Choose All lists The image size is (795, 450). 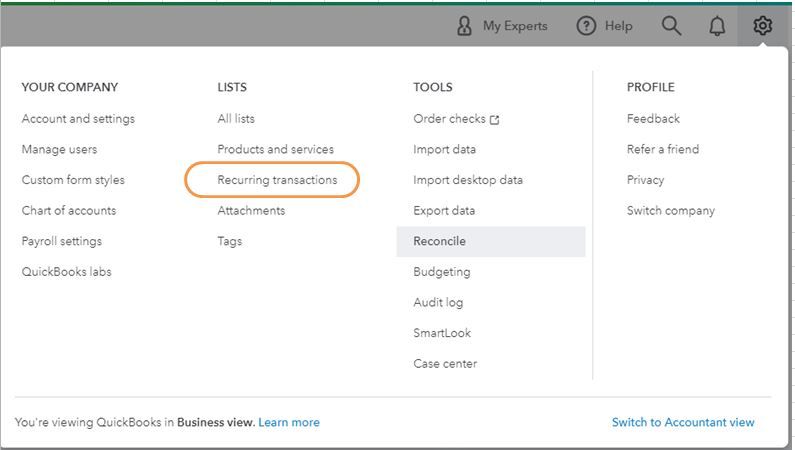coord(236,119)
